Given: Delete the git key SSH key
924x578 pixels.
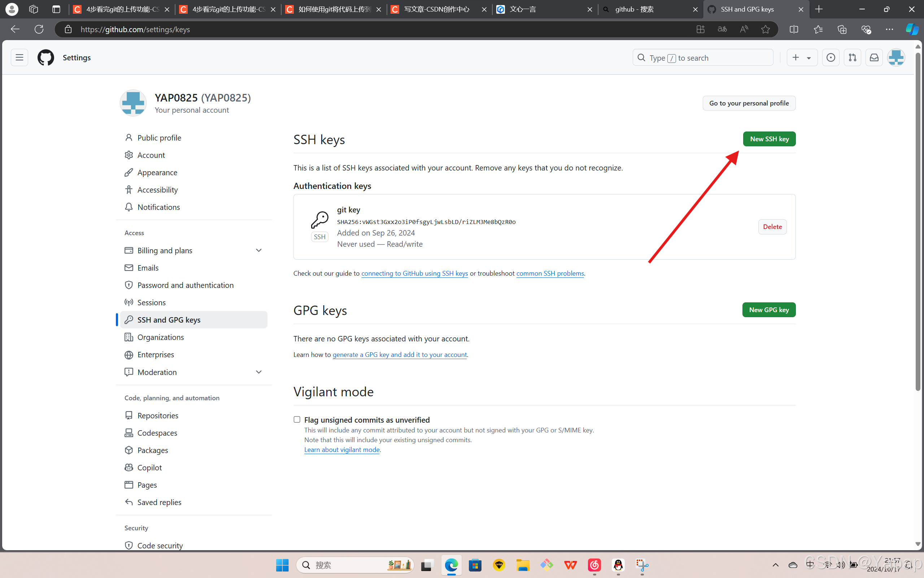Looking at the screenshot, I should [772, 227].
